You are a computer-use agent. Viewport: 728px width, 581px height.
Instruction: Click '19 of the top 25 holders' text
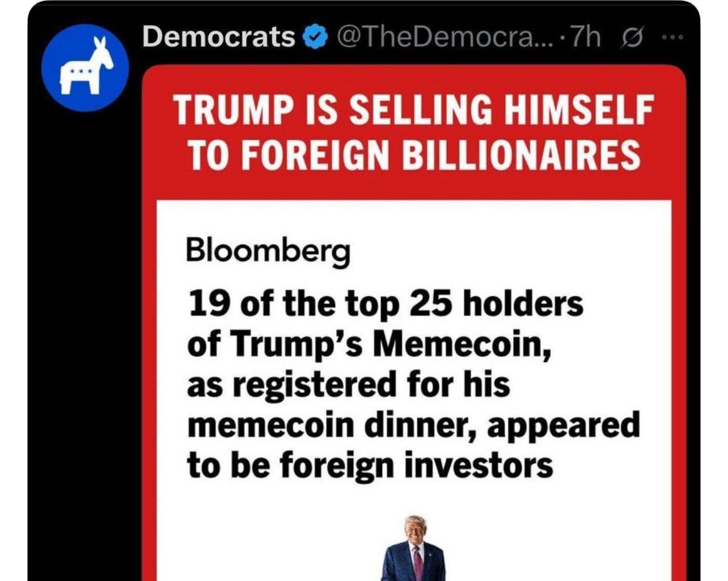[x=384, y=304]
